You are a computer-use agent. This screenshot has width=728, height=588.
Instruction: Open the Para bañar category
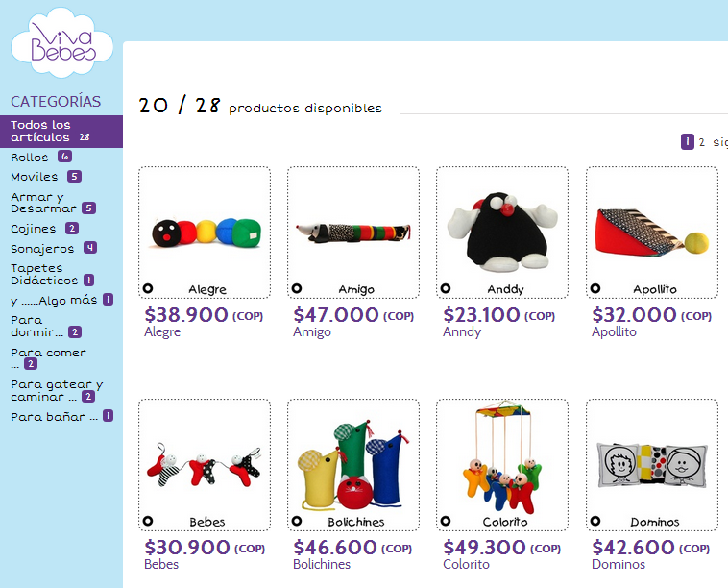tap(61, 416)
